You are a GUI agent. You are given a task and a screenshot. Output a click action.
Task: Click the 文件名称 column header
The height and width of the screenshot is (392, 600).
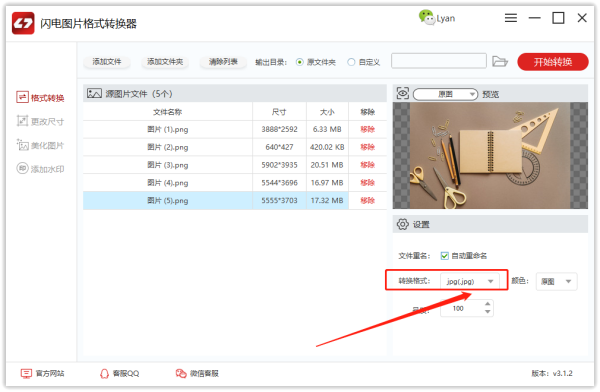pos(168,112)
